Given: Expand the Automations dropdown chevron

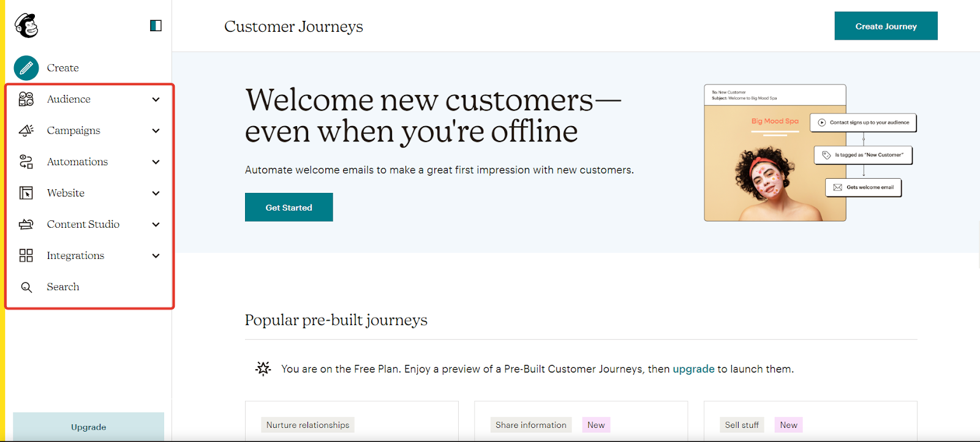Looking at the screenshot, I should click(x=156, y=162).
